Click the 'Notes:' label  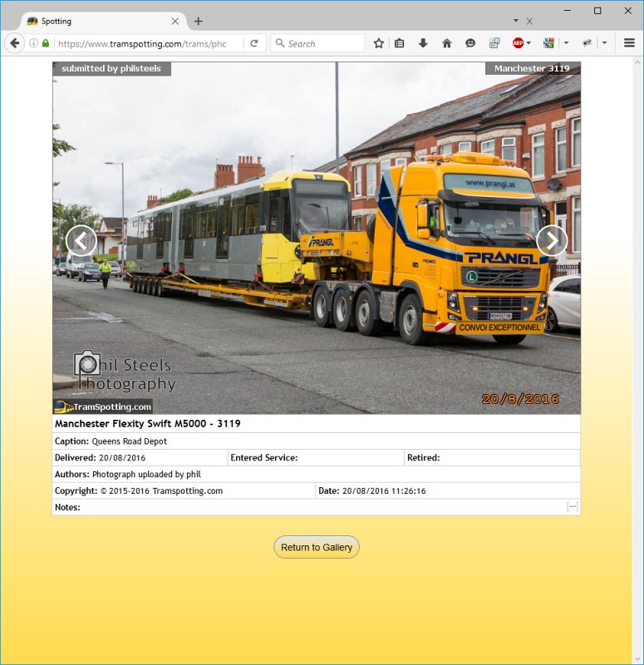pos(67,507)
